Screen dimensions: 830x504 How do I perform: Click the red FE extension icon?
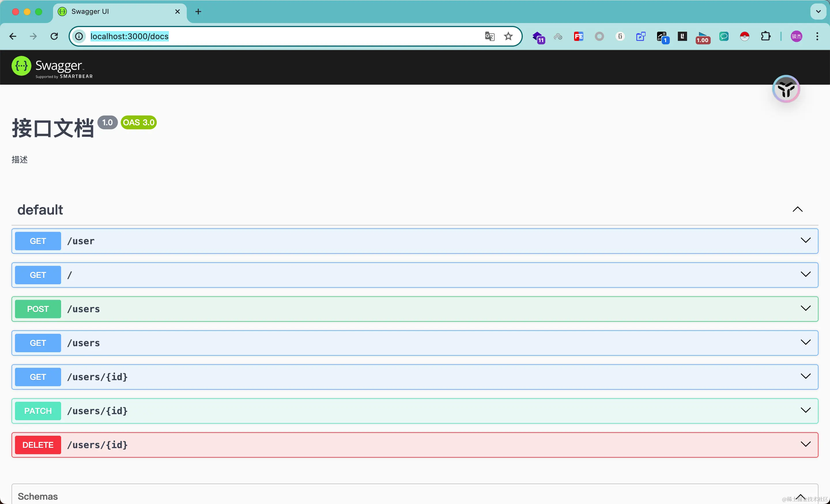[x=578, y=36]
